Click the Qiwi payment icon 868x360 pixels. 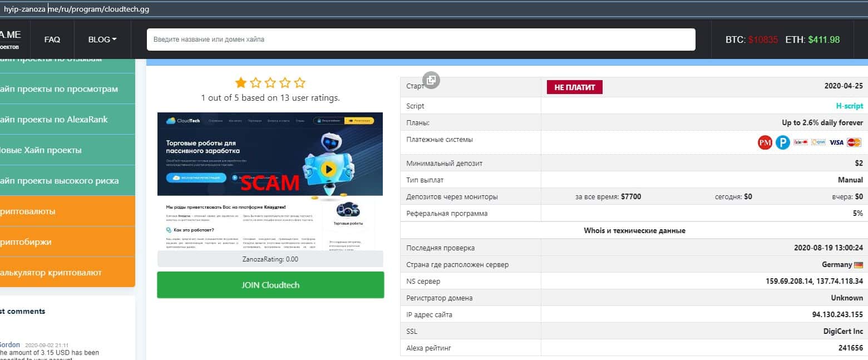pyautogui.click(x=818, y=142)
